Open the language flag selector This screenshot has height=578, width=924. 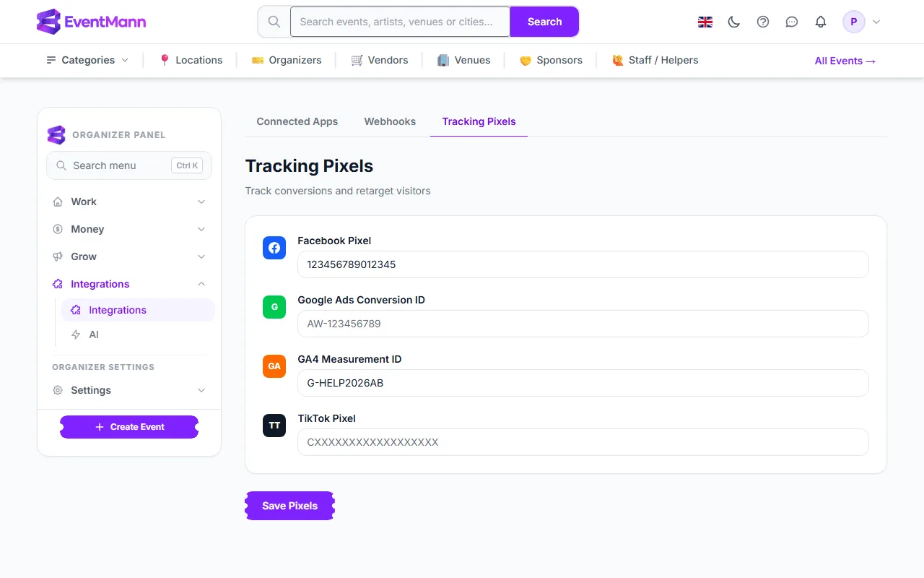pos(705,22)
